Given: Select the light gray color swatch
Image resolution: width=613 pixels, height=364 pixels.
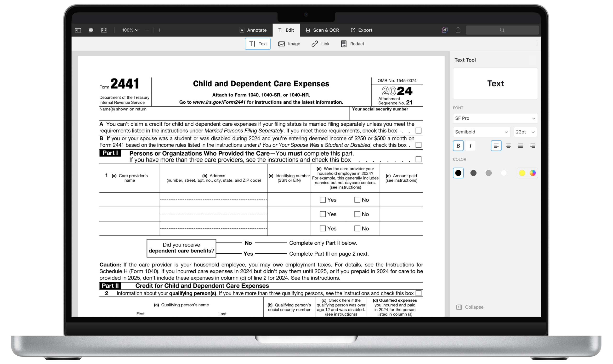Looking at the screenshot, I should (x=488, y=173).
